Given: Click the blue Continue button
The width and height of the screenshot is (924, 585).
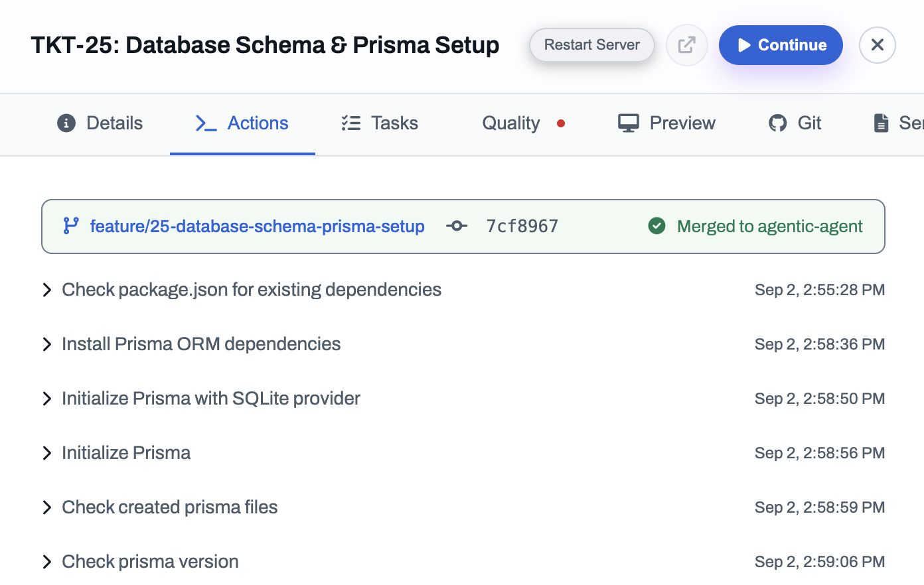Looking at the screenshot, I should click(x=781, y=45).
